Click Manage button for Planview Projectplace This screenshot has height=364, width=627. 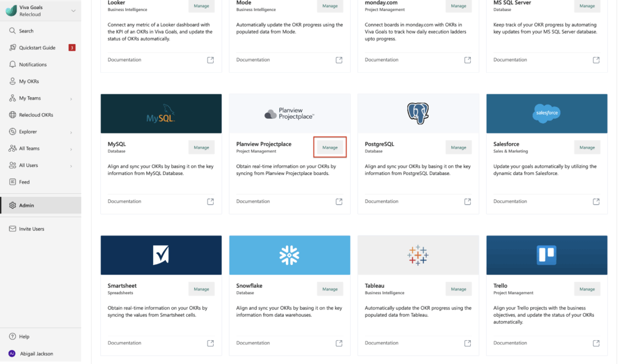point(330,147)
